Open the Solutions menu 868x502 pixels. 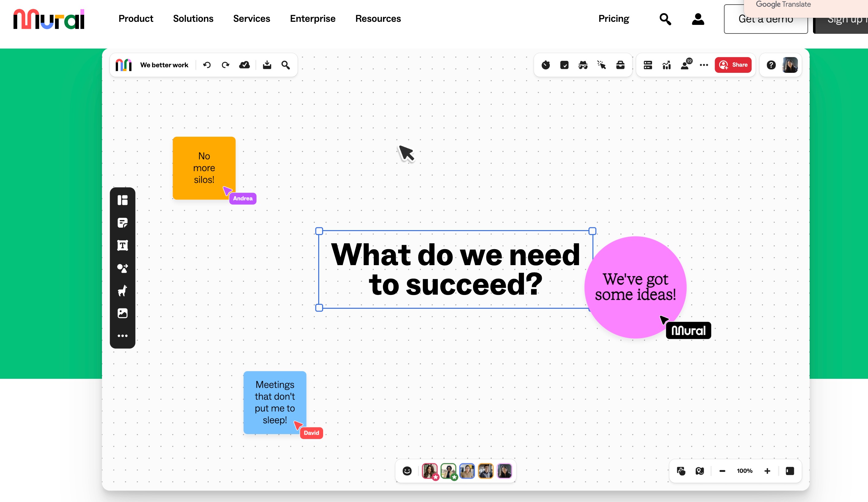coord(193,19)
